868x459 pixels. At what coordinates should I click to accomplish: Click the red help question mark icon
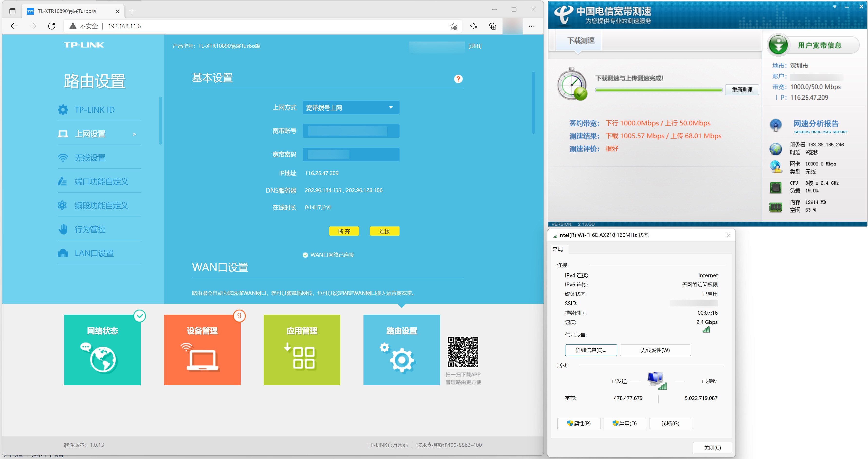(458, 79)
